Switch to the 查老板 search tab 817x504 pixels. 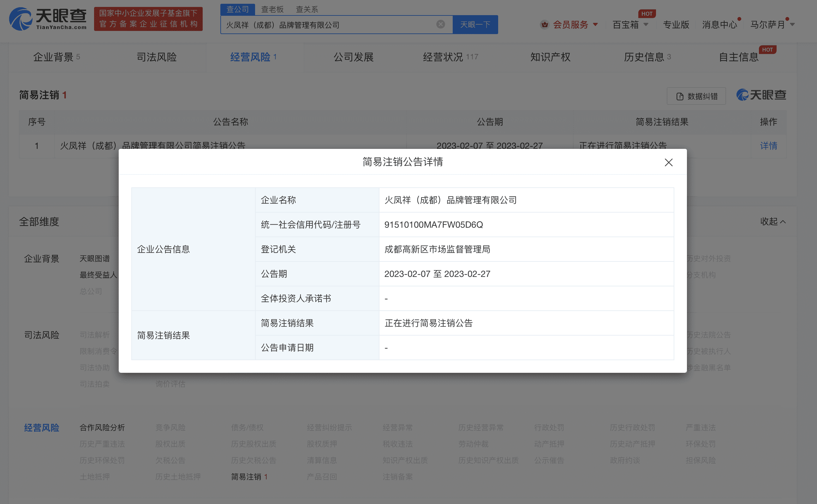click(x=272, y=9)
